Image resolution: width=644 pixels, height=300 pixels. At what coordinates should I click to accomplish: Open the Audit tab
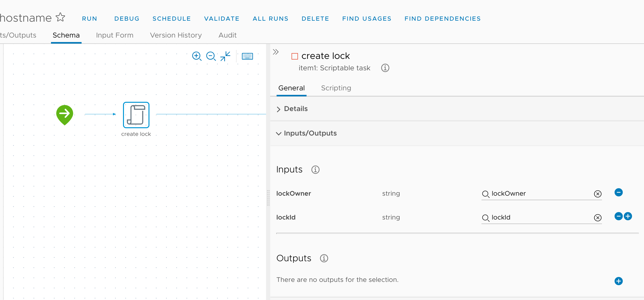(228, 35)
